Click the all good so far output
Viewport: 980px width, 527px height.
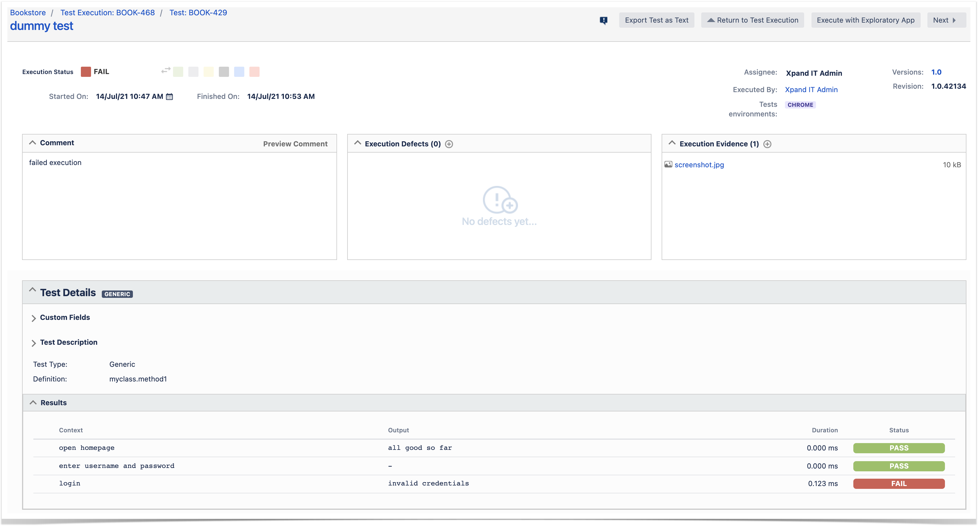(x=420, y=448)
